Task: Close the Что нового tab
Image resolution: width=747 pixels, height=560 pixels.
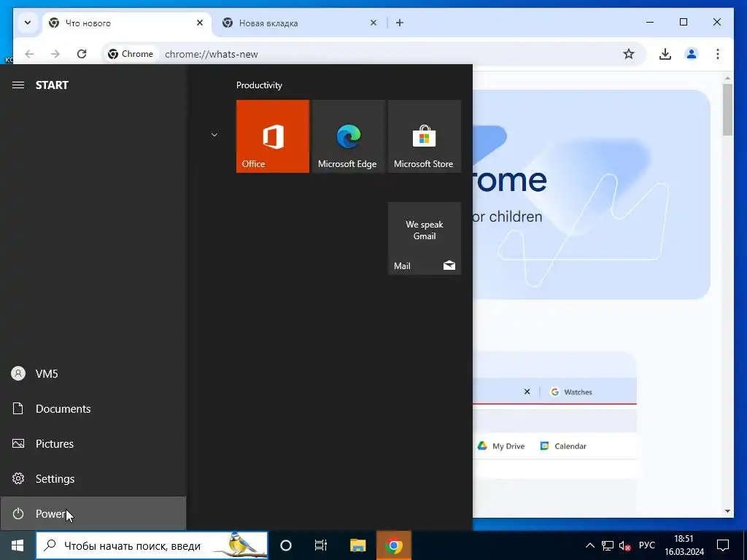Action: point(200,23)
